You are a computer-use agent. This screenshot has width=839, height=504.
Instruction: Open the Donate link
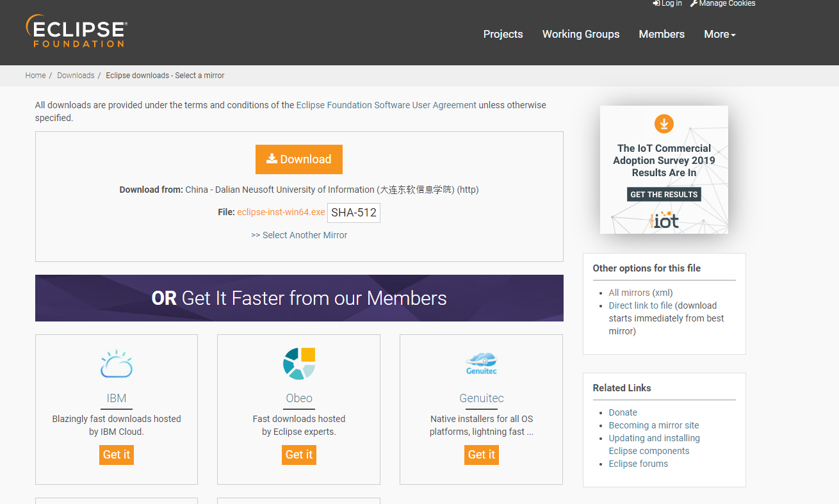point(623,412)
